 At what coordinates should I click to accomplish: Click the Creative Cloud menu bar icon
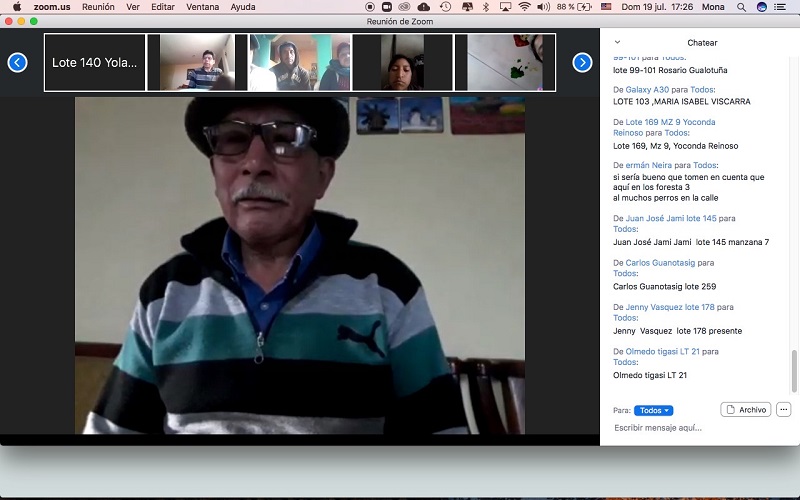tap(404, 7)
